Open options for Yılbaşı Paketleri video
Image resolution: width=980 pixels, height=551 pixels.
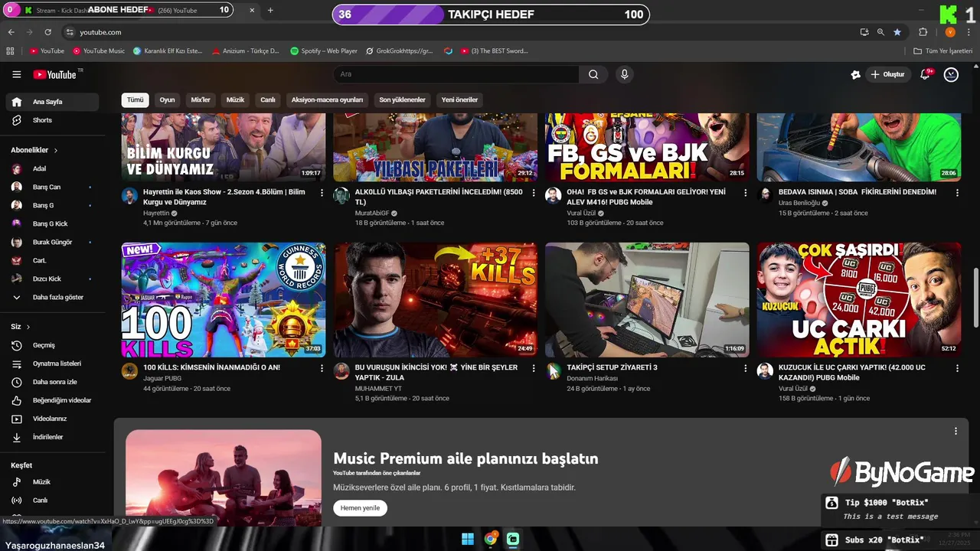[534, 193]
